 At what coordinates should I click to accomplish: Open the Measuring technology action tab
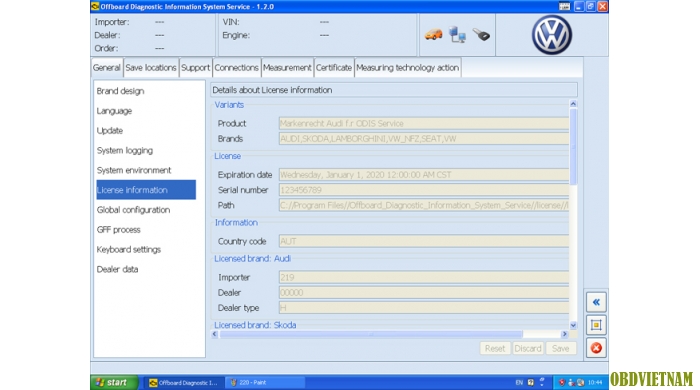tap(407, 68)
